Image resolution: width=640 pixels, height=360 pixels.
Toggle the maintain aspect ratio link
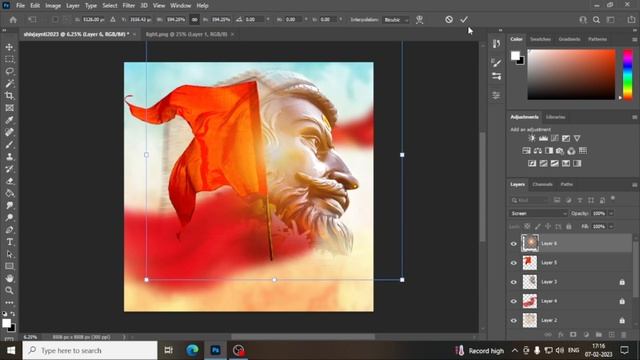click(194, 20)
